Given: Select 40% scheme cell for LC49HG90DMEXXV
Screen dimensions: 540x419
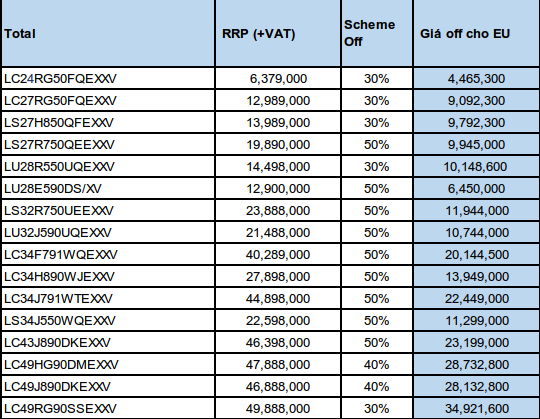Looking at the screenshot, I should pyautogui.click(x=377, y=365).
